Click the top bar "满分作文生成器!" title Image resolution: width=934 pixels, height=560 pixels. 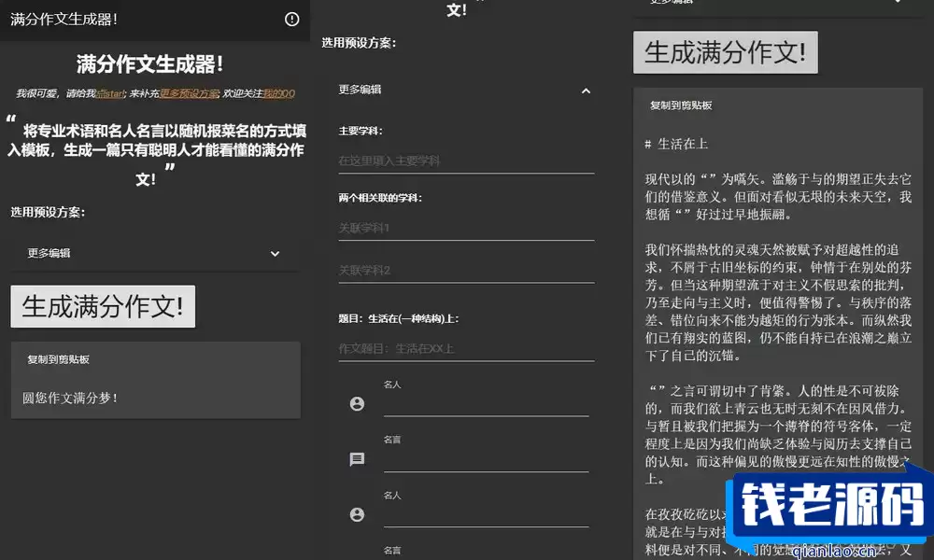tap(64, 19)
